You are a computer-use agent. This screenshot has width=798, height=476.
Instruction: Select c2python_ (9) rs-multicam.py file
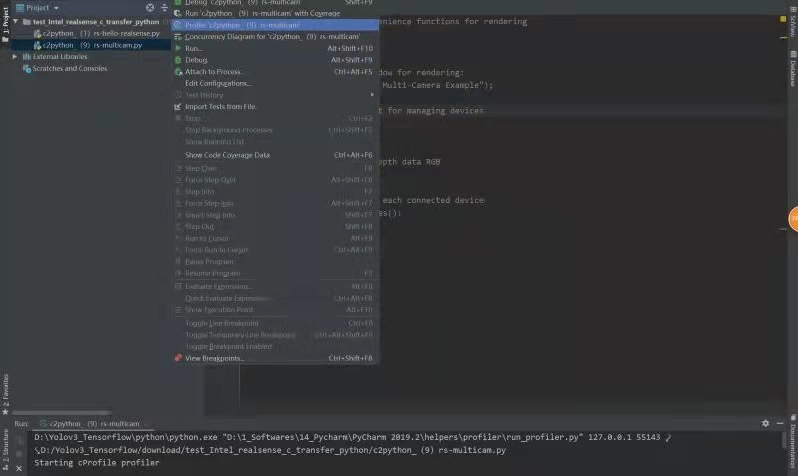[x=92, y=45]
